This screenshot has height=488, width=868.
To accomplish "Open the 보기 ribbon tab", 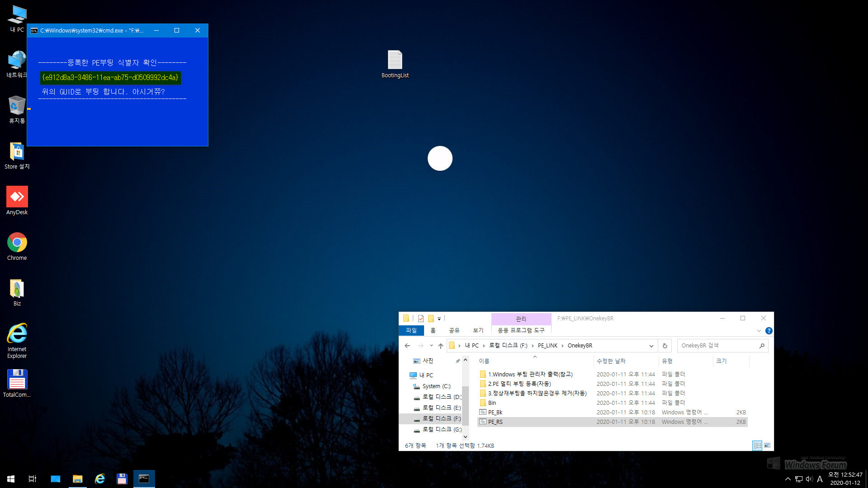I will pos(478,330).
